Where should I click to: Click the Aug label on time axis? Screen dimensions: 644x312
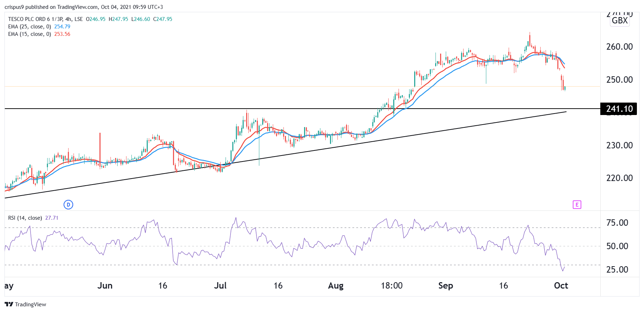[336, 286]
